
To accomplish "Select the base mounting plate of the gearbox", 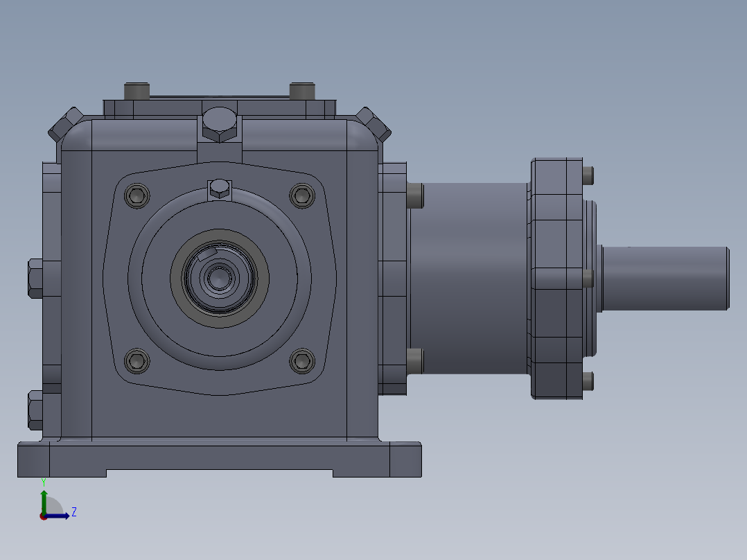I will pyautogui.click(x=220, y=459).
